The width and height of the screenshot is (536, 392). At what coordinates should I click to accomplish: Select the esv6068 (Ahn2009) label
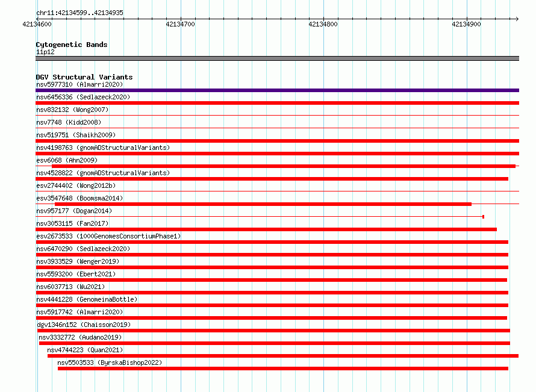(67, 160)
